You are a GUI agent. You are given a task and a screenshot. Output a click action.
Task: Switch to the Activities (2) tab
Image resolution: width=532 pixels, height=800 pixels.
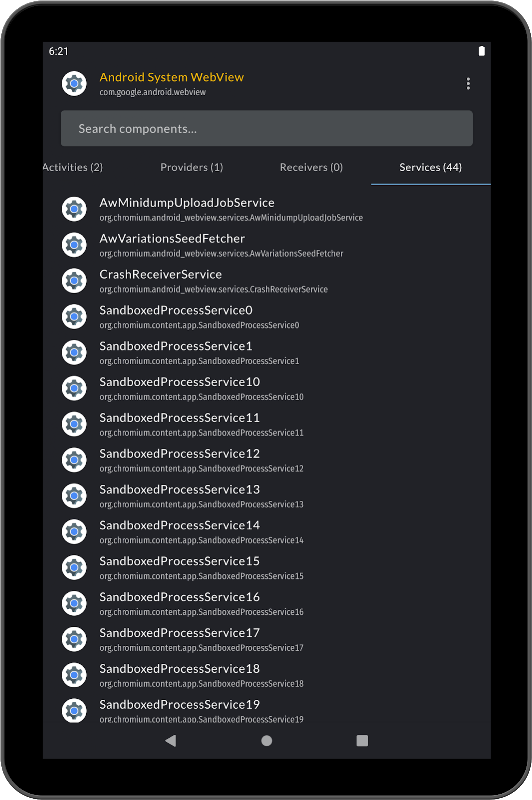[x=73, y=167]
